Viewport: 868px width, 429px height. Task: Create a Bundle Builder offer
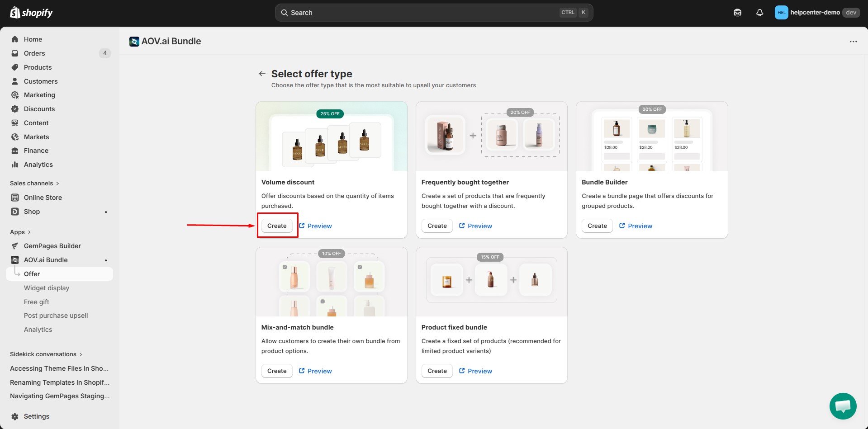[x=597, y=226]
